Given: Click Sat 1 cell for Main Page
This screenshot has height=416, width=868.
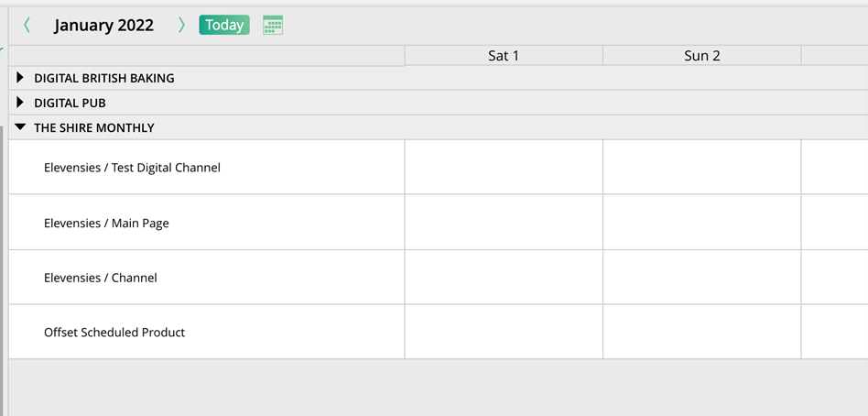Looking at the screenshot, I should pyautogui.click(x=504, y=223).
